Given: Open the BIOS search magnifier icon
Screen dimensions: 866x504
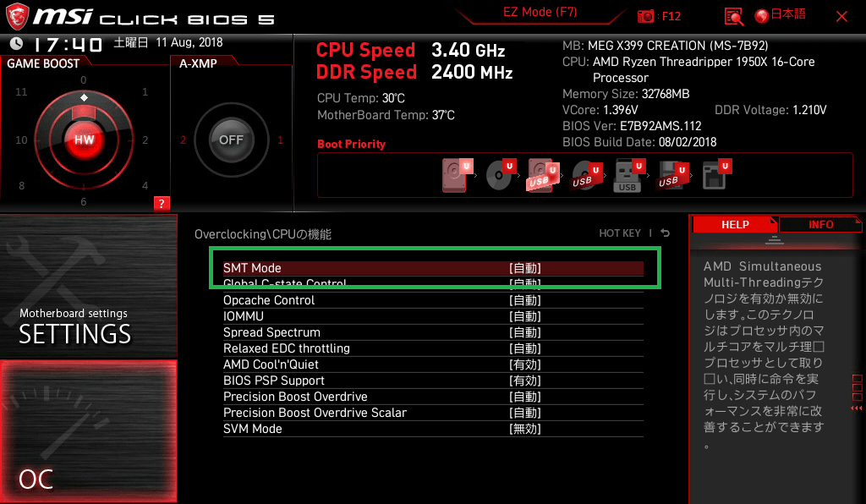Looking at the screenshot, I should click(x=734, y=16).
